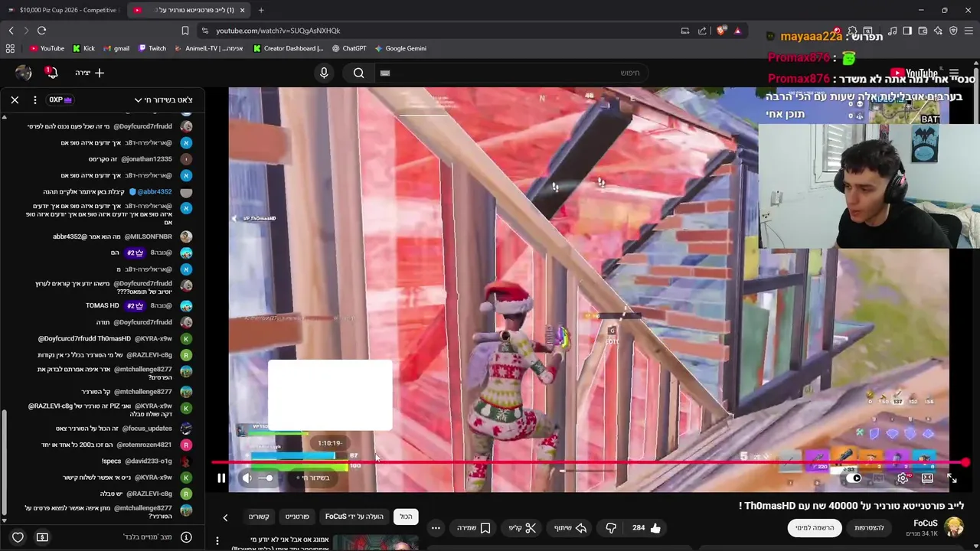Open a new browser tab
Screen dimensions: 980x551
click(x=261, y=10)
